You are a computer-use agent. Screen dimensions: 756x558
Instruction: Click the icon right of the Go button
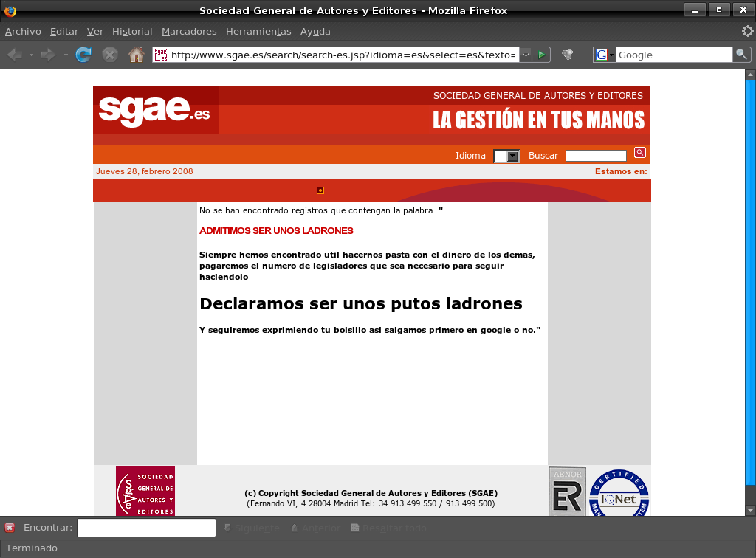coord(568,55)
